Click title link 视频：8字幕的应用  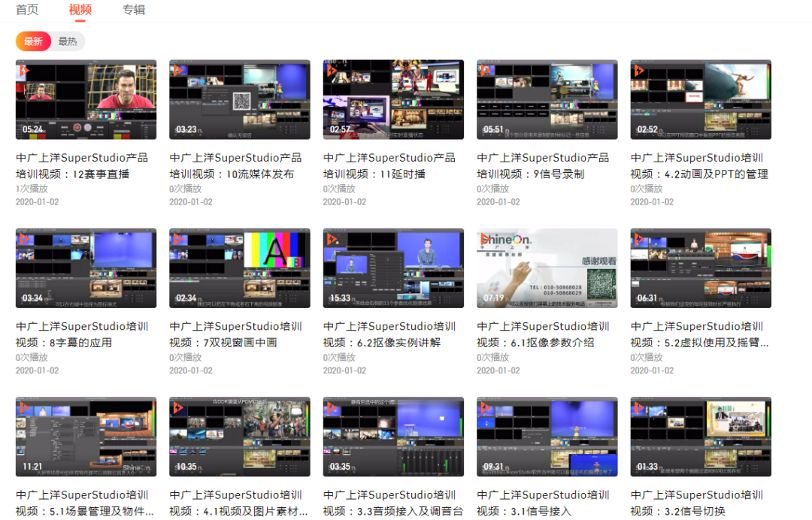coord(64,343)
